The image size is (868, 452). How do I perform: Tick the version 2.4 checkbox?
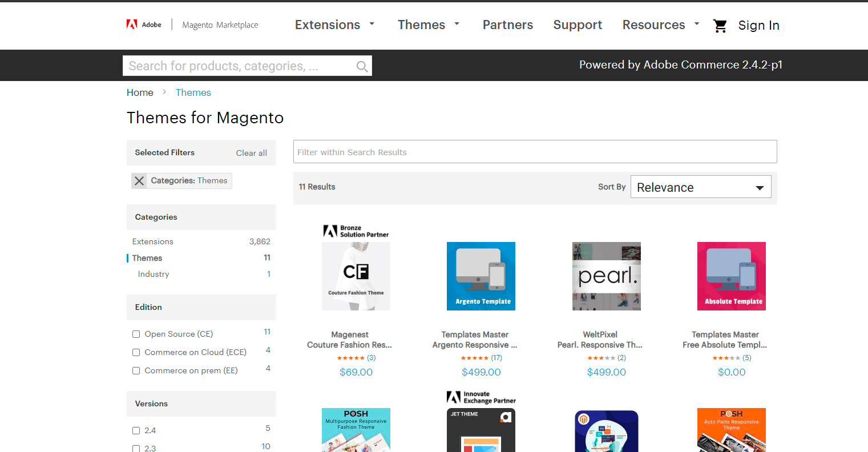136,431
